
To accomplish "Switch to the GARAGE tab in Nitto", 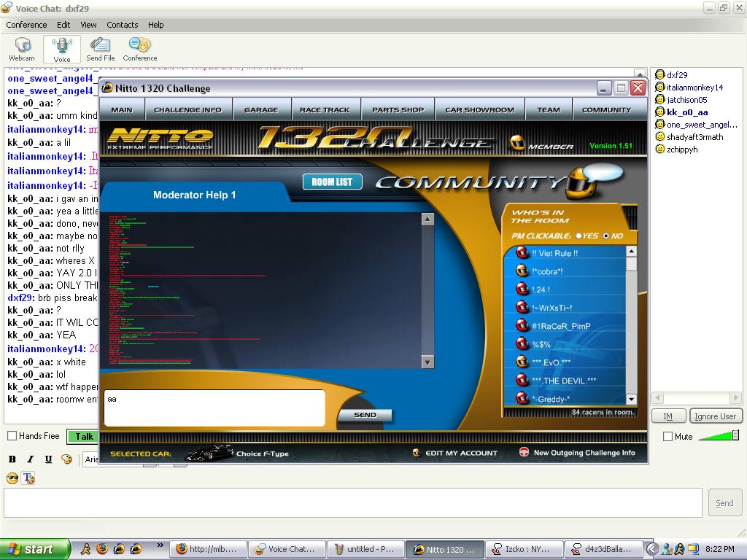I will tap(261, 109).
